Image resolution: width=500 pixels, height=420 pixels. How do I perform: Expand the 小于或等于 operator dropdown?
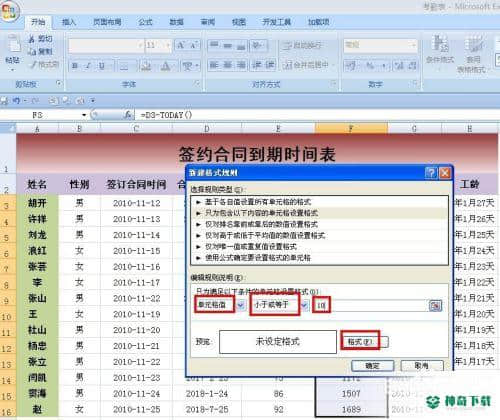click(x=305, y=305)
